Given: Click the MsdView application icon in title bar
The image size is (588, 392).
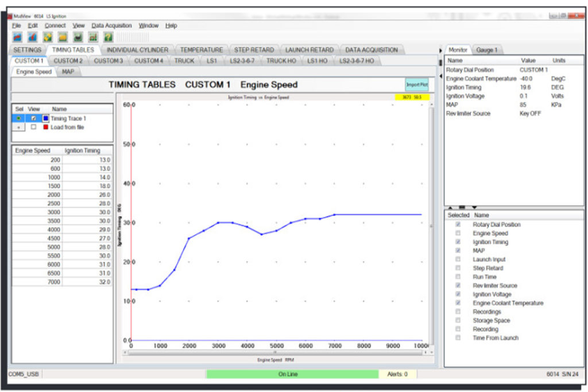Looking at the screenshot, I should click(x=10, y=16).
